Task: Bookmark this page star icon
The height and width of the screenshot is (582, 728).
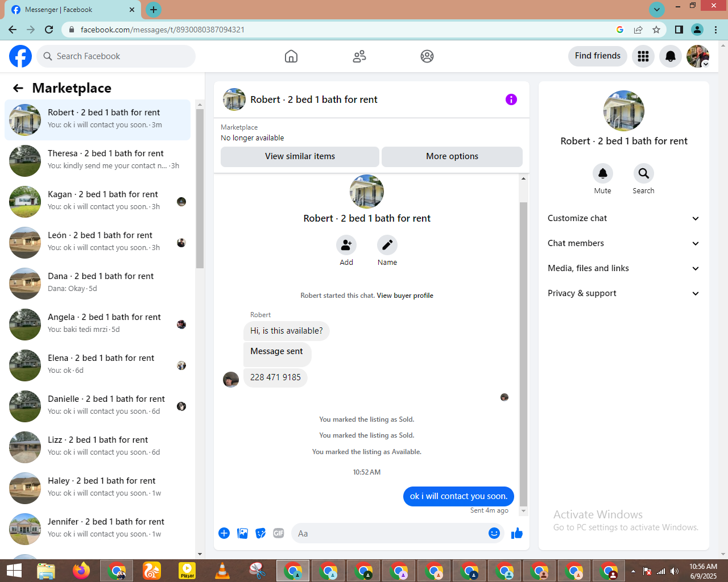Action: pos(656,30)
